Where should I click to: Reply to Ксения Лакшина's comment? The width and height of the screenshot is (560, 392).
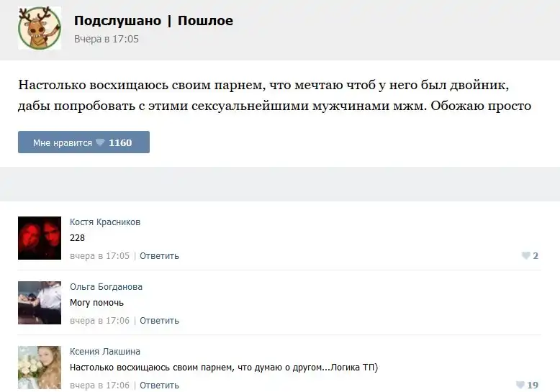click(159, 385)
